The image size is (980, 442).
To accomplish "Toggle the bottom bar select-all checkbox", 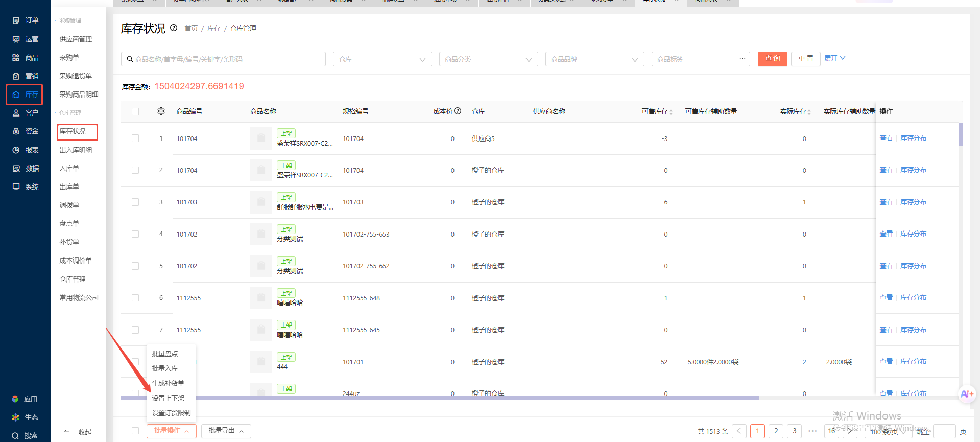I will point(135,431).
